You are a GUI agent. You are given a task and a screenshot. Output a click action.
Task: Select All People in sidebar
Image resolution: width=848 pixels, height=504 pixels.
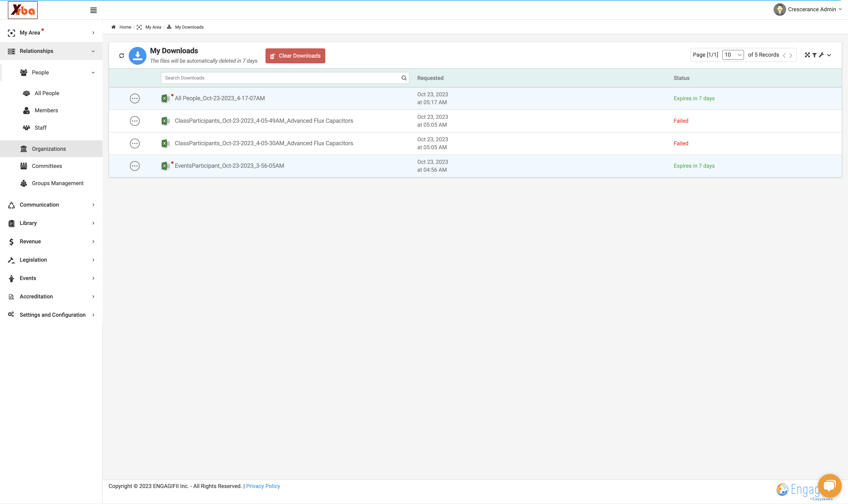(47, 93)
